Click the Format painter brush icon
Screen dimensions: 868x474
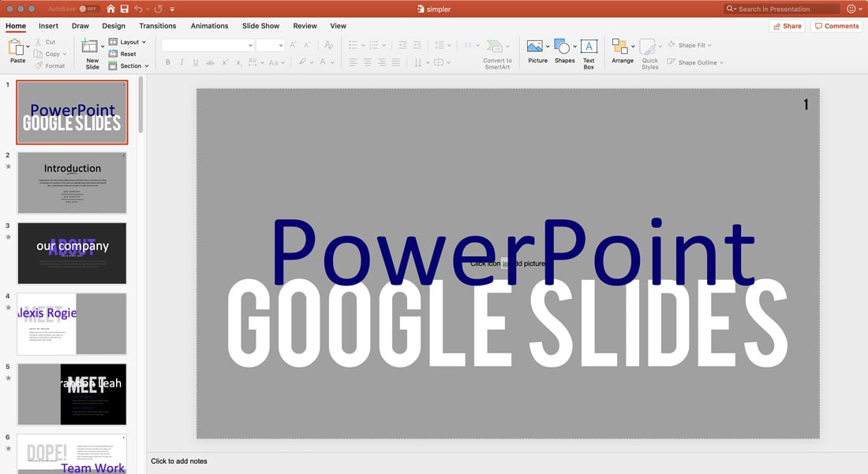pyautogui.click(x=38, y=65)
